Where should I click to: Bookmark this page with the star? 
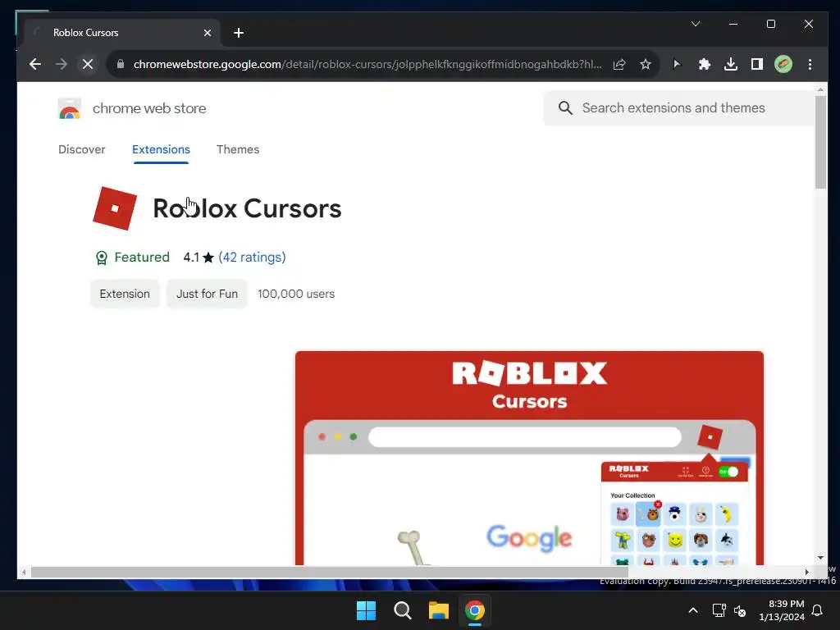point(646,64)
